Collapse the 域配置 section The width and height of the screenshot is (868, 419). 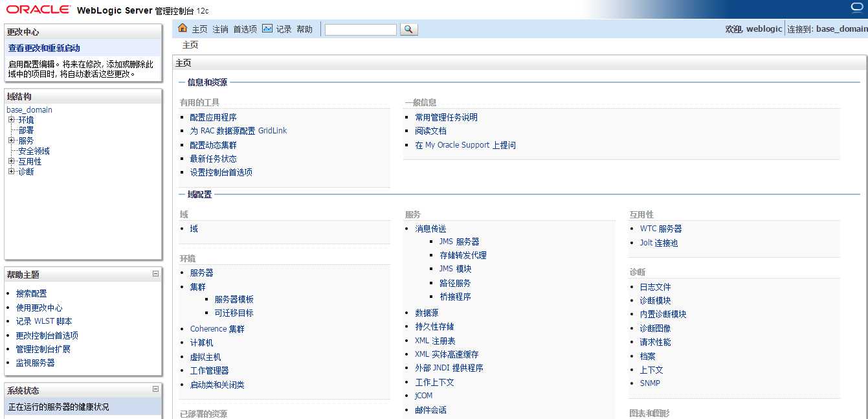pos(182,194)
